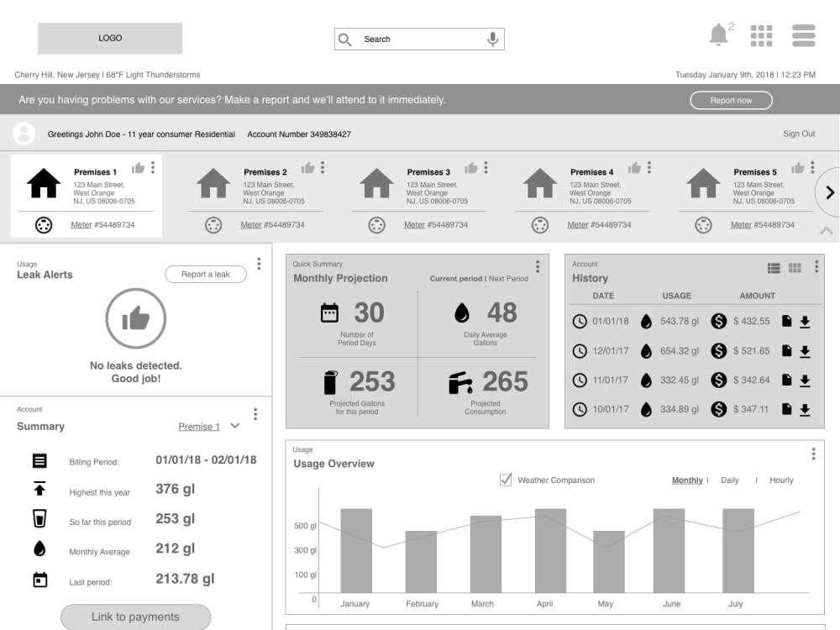The height and width of the screenshot is (630, 840).
Task: Open the Monthly Projection options menu
Action: coord(538,266)
